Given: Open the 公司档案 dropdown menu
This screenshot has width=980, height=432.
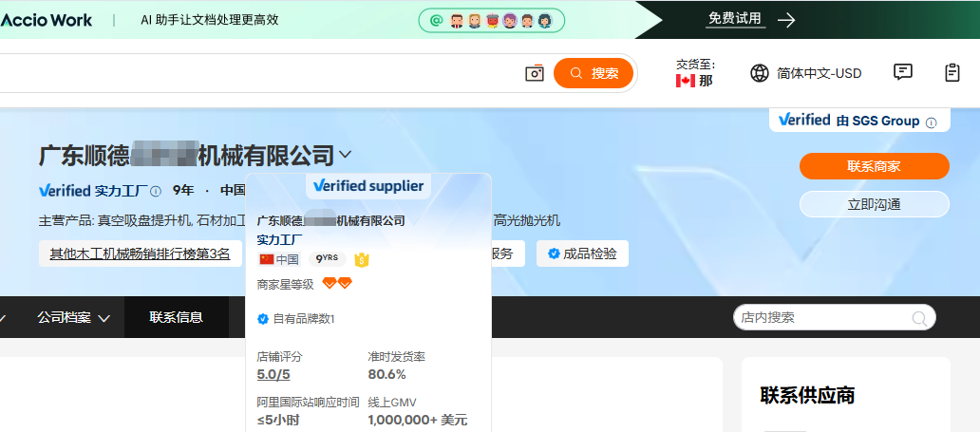Looking at the screenshot, I should point(74,318).
